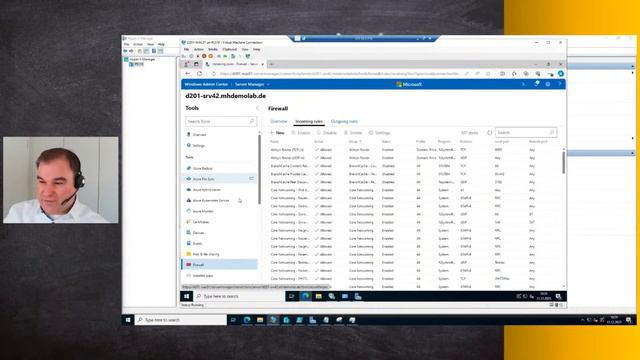The width and height of the screenshot is (640, 360).
Task: Switch to the Overview tab
Action: pos(278,122)
